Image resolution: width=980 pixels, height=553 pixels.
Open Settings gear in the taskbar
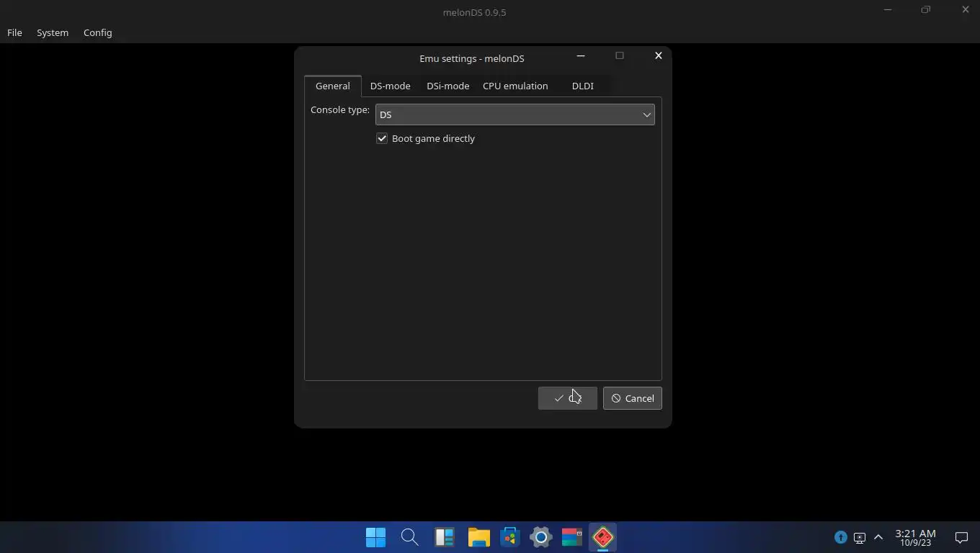[541, 537]
